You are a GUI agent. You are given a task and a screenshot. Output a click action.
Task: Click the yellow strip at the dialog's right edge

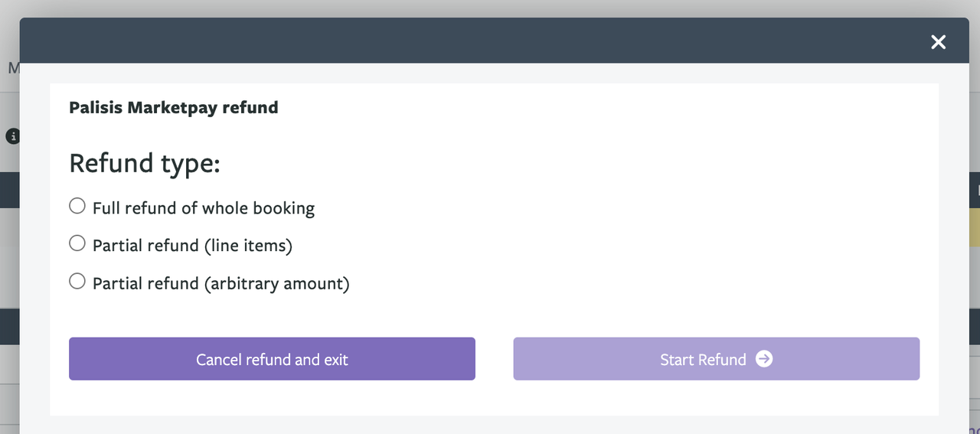click(975, 227)
